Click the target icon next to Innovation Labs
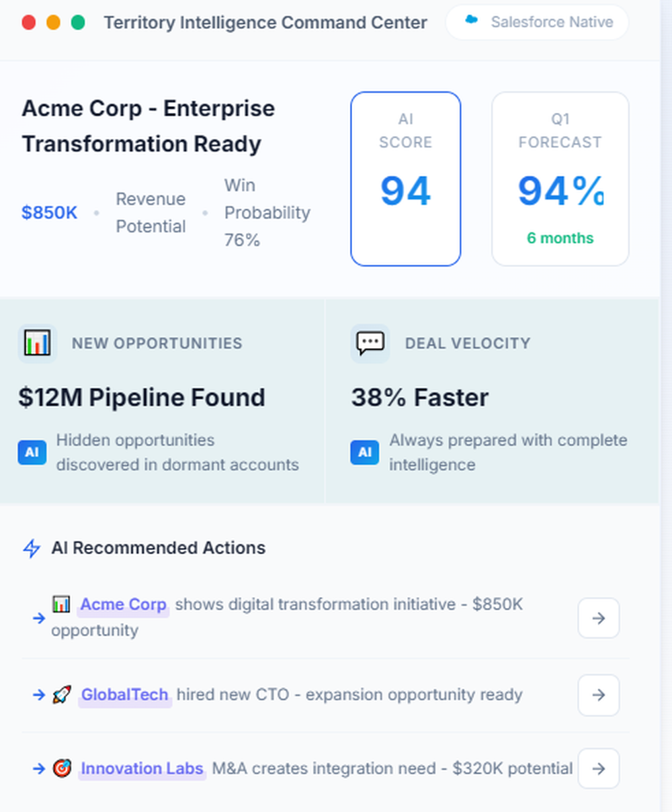The image size is (672, 812). click(62, 768)
